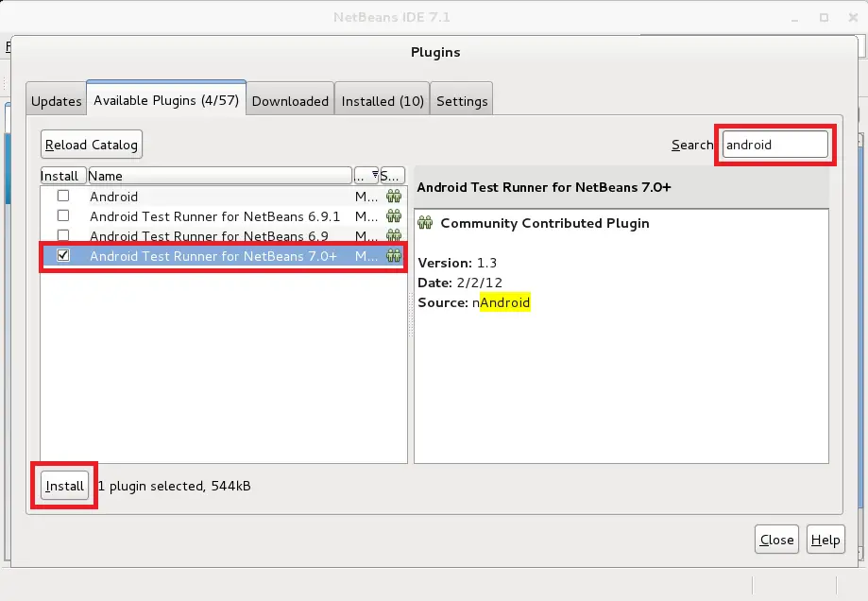Click the Search field containing android
This screenshot has height=601, width=868.
pyautogui.click(x=775, y=145)
